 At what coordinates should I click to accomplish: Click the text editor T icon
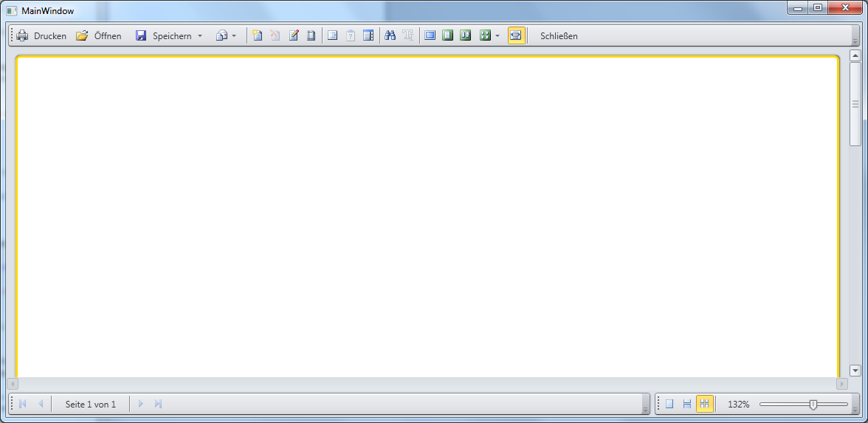point(408,36)
